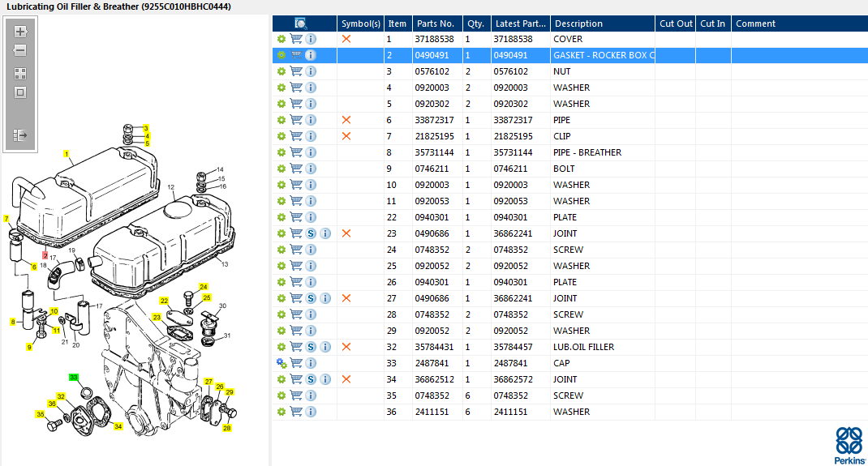Viewport: 868px width, 466px height.
Task: Click the S supersession icon for item 23
Action: (x=312, y=233)
